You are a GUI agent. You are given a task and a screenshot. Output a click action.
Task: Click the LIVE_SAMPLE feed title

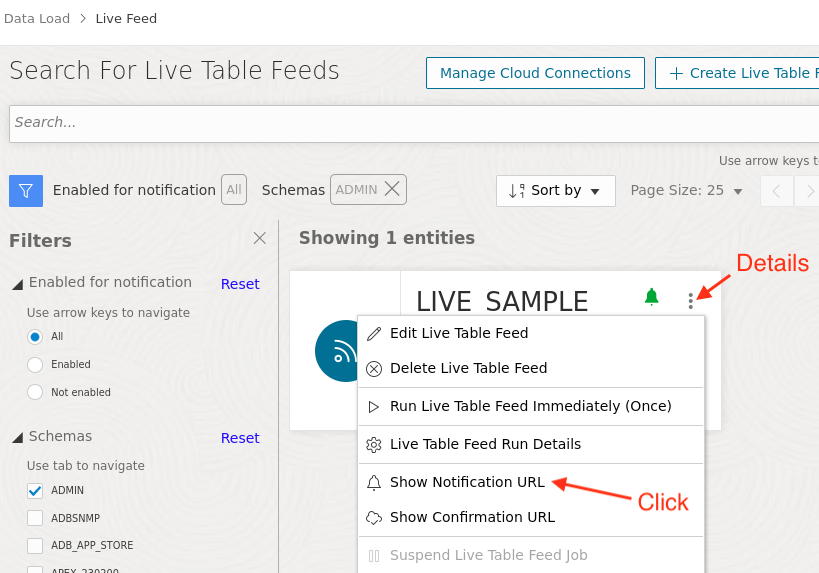[x=502, y=302]
